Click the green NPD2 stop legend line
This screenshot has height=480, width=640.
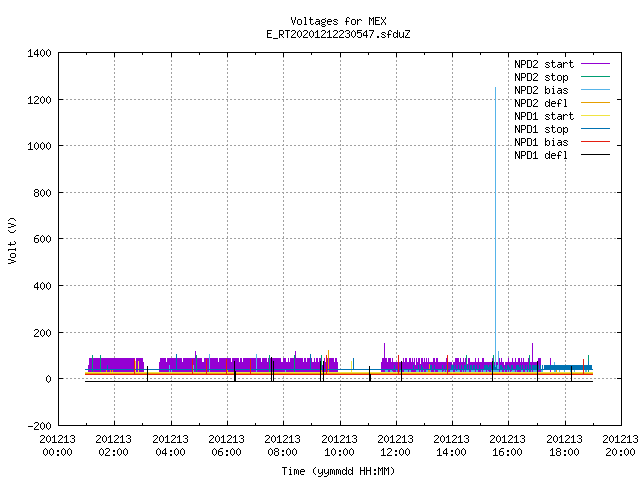point(596,77)
